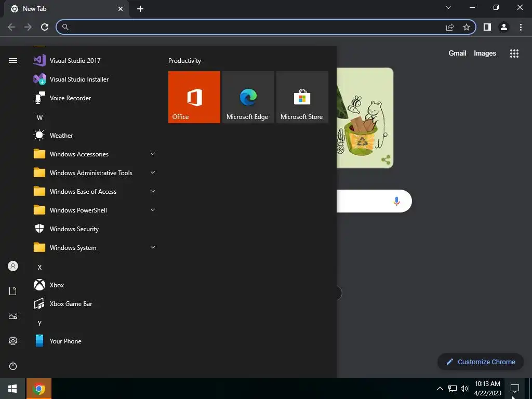Open Pictures from Start sidebar
This screenshot has width=532, height=399.
[x=13, y=316]
